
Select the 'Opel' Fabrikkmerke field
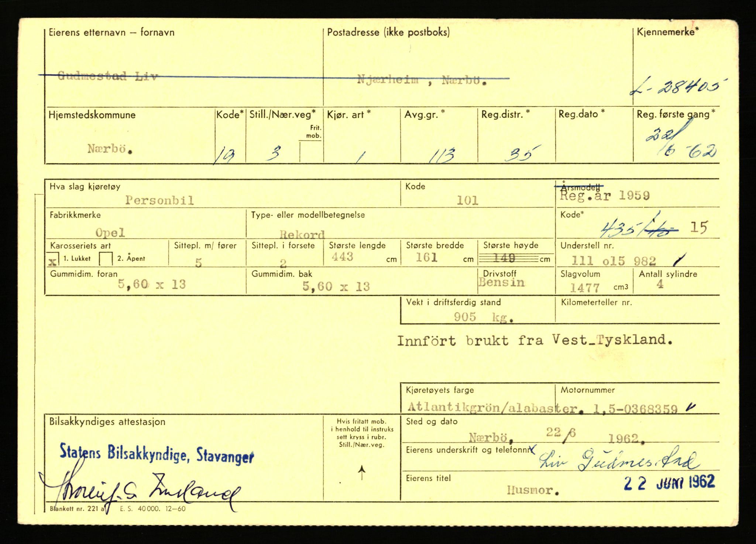tap(110, 233)
